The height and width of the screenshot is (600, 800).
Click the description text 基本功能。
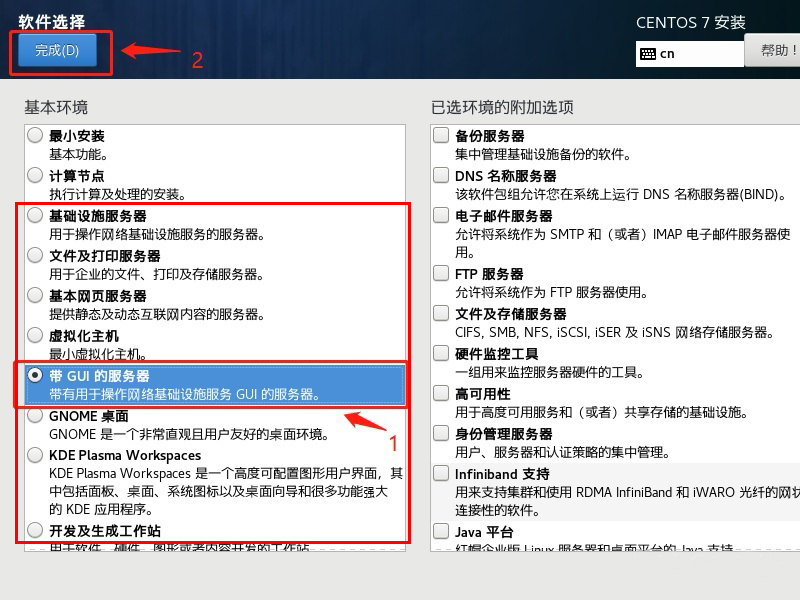pos(78,155)
